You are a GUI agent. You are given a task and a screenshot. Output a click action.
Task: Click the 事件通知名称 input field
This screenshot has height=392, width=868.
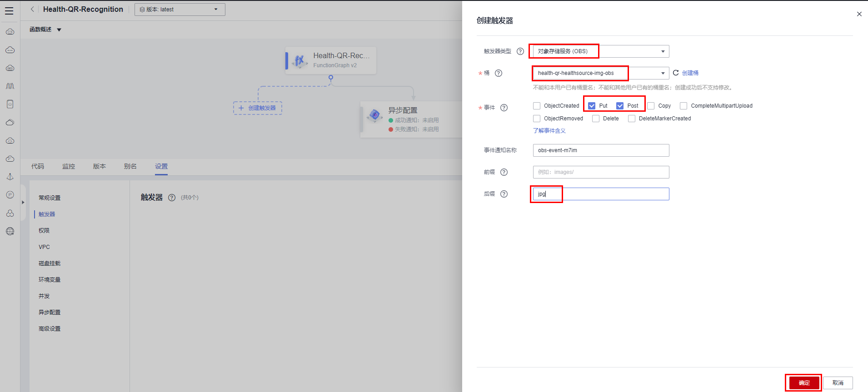pyautogui.click(x=601, y=150)
